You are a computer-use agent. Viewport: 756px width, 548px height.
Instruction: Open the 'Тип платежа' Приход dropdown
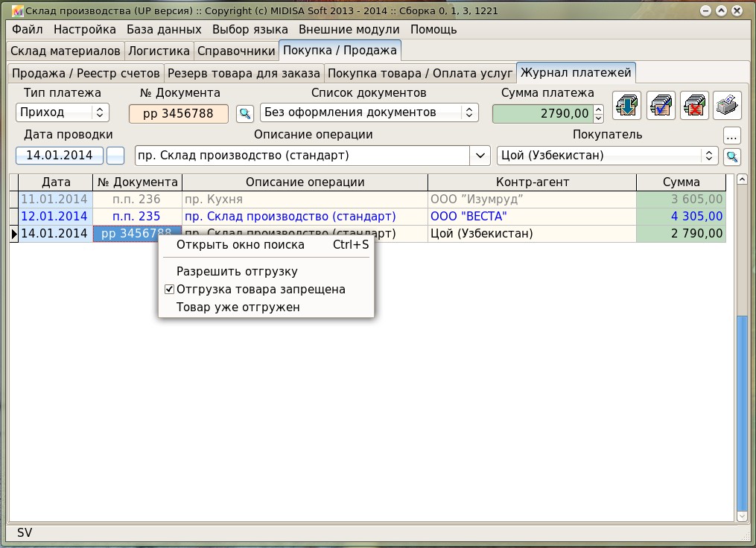tap(63, 112)
